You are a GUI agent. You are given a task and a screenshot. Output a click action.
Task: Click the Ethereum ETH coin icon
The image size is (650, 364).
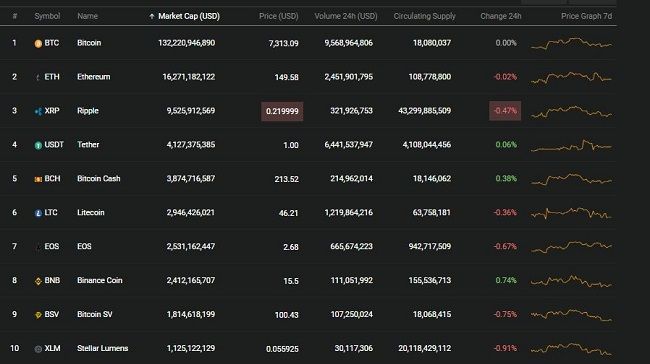coord(38,78)
